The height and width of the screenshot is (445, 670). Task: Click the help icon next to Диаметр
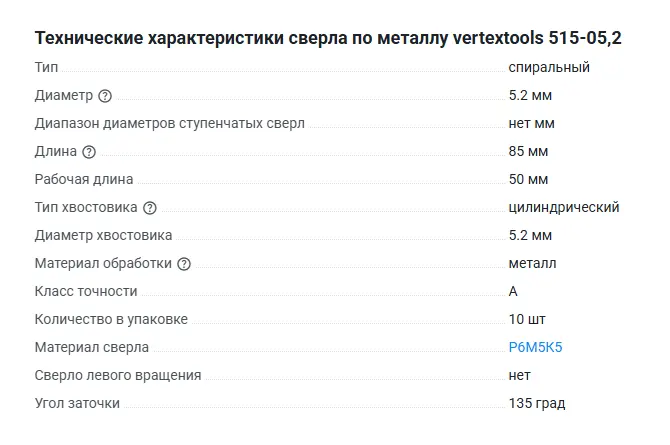(x=105, y=96)
